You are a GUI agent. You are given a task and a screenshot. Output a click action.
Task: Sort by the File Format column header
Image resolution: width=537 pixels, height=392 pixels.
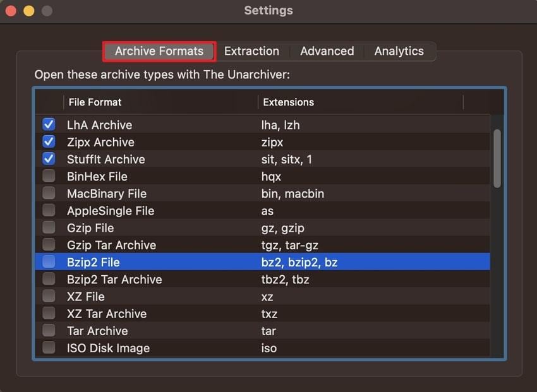160,102
